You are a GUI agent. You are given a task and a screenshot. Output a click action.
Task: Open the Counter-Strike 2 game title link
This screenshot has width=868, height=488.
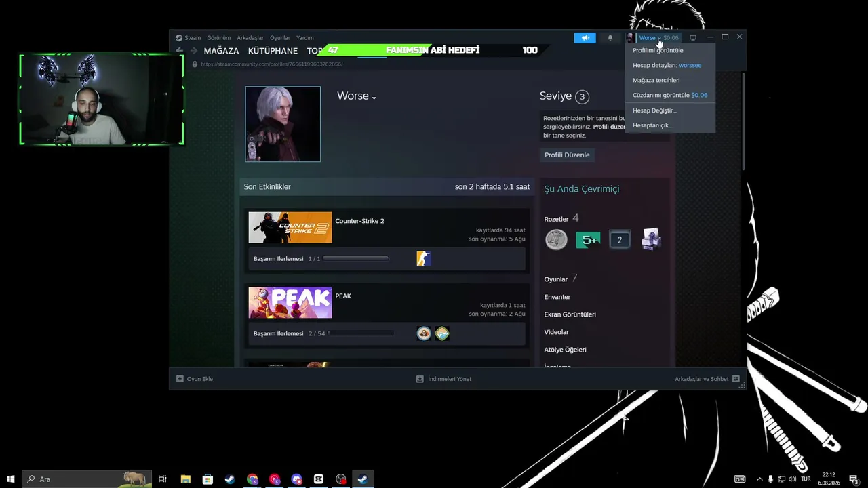pos(359,221)
